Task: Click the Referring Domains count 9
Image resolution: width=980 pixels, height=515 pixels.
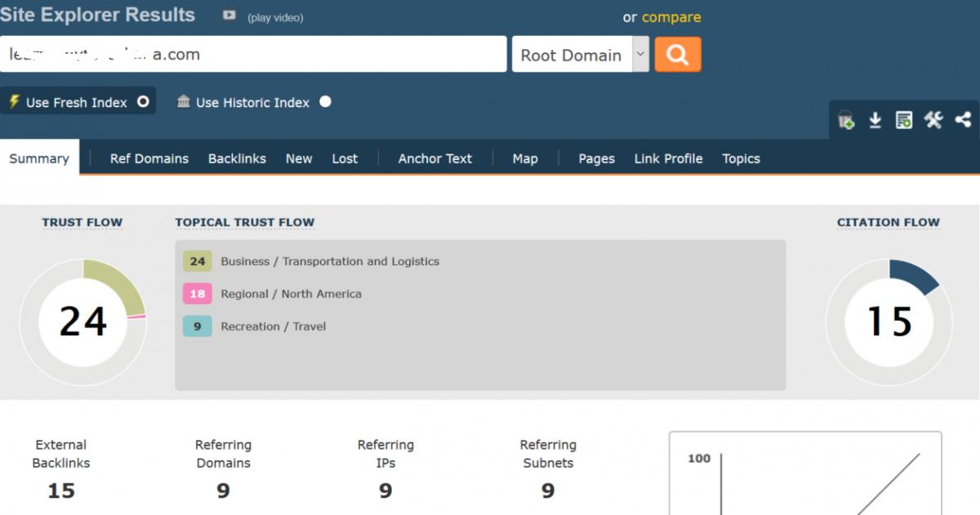Action: (223, 491)
